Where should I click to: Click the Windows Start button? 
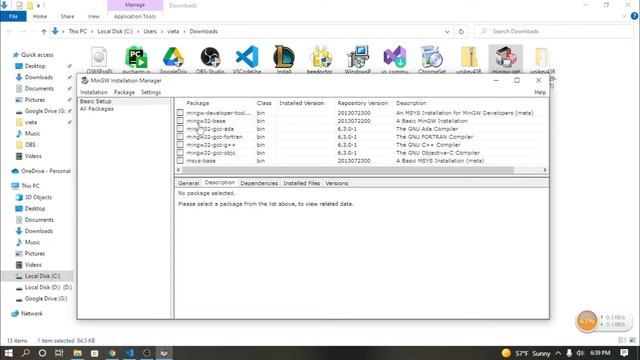[x=9, y=353]
